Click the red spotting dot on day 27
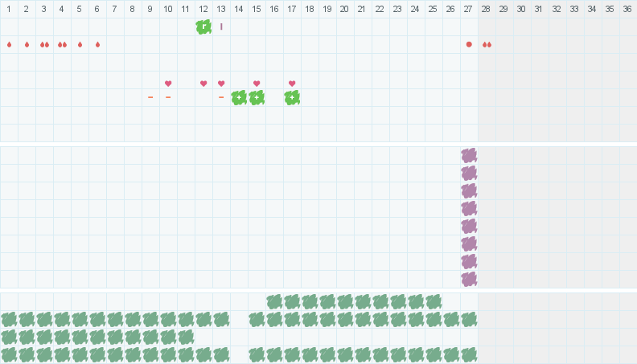Viewport: 637px width, 364px height. [469, 44]
